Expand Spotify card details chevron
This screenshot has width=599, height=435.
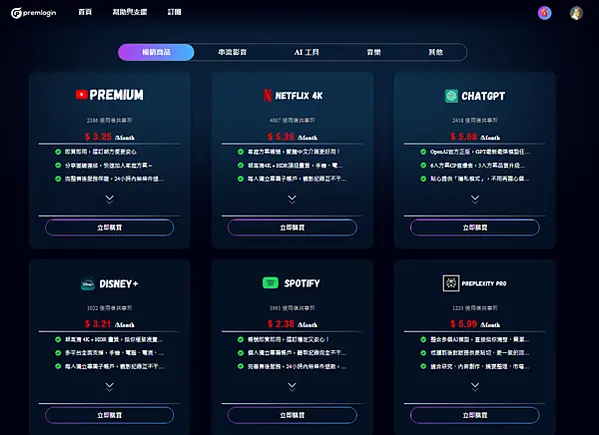(x=292, y=386)
